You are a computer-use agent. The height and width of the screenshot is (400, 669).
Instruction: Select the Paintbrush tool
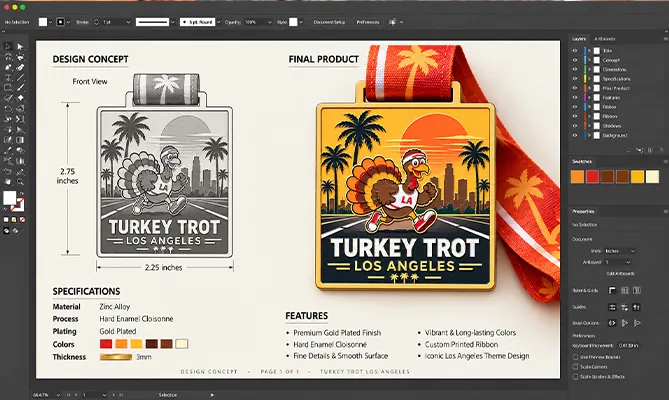click(x=20, y=88)
